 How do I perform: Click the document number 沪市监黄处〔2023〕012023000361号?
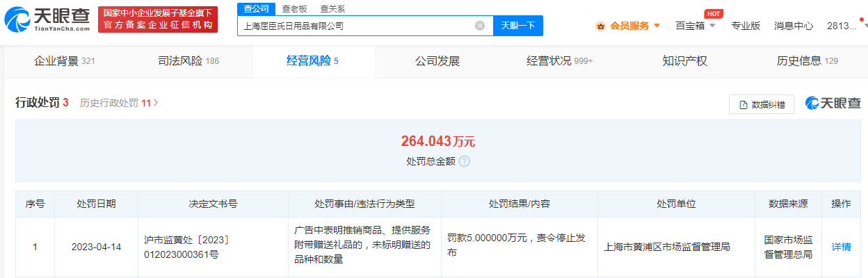pos(188,247)
